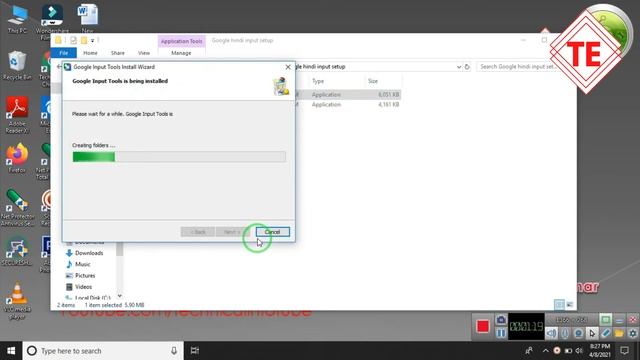
Task: Toggle recorder microphone capture
Action: pos(565,333)
